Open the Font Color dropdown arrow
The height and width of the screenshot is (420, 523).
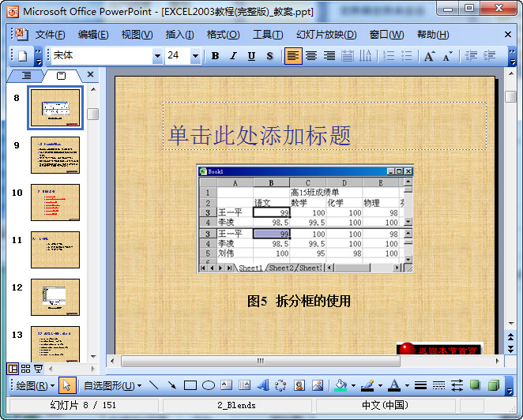click(x=407, y=386)
